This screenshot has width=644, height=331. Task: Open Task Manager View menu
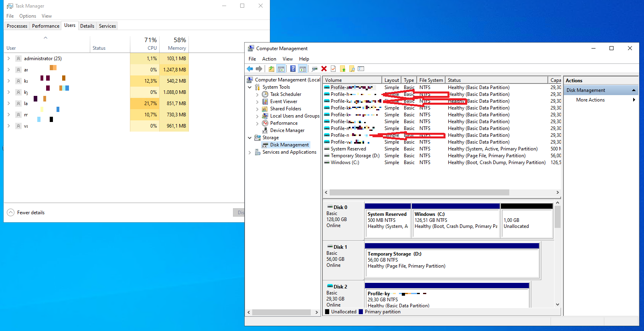47,16
